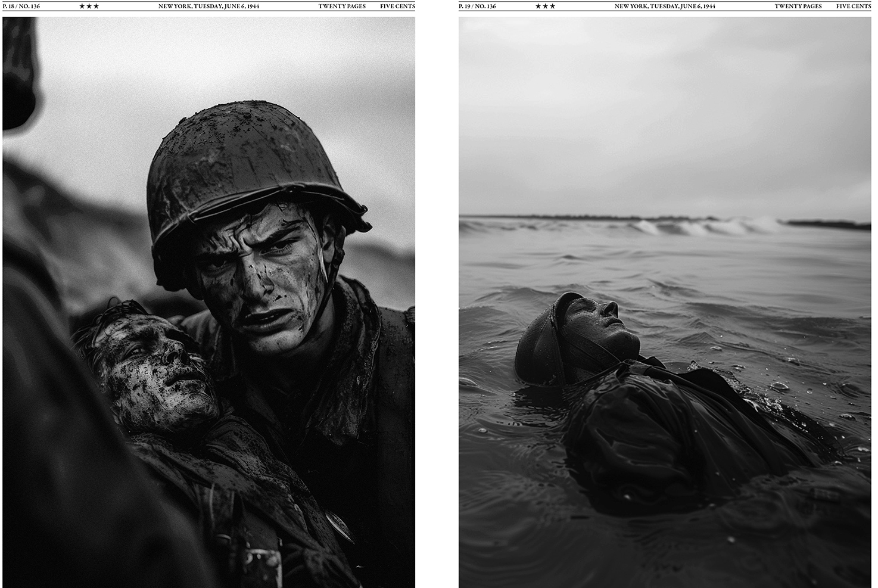Screen dimensions: 878x588
Task: Select 'FIVE CENTS' on the right page header
Action: pyautogui.click(x=853, y=7)
